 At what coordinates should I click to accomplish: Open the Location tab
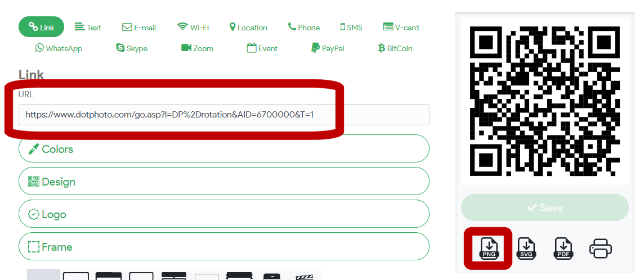pos(248,28)
